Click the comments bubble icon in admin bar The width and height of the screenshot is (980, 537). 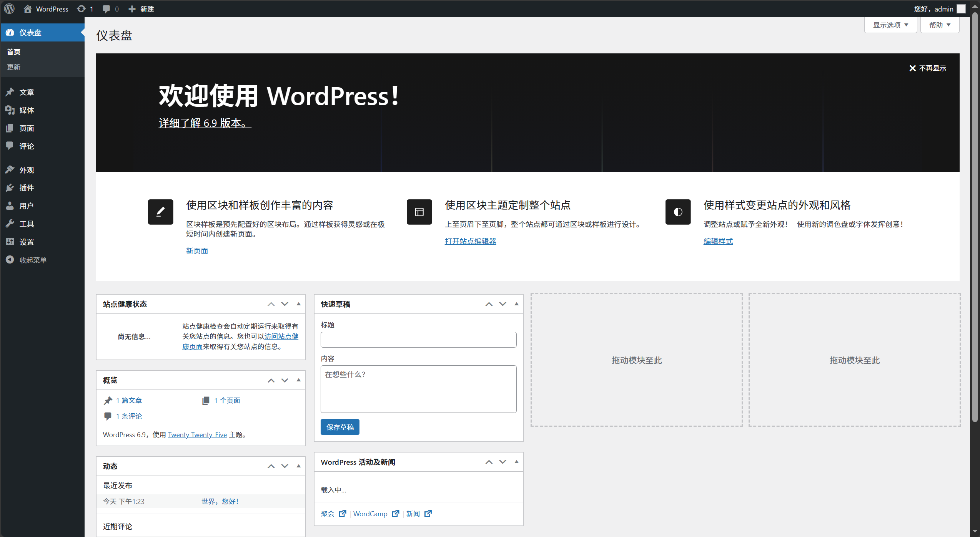[106, 8]
